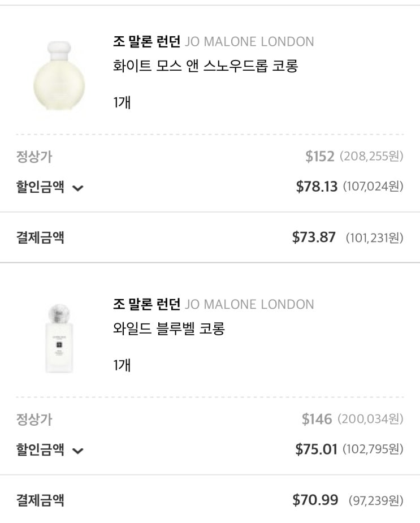Click the second 할인금액 label
Viewport: 420px width, 523px height.
point(40,449)
